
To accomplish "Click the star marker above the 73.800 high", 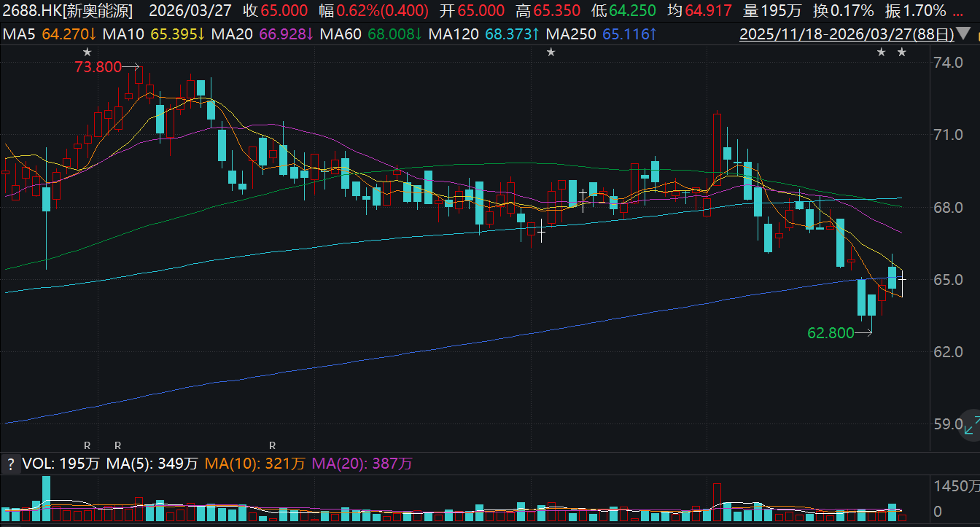I will pyautogui.click(x=87, y=52).
